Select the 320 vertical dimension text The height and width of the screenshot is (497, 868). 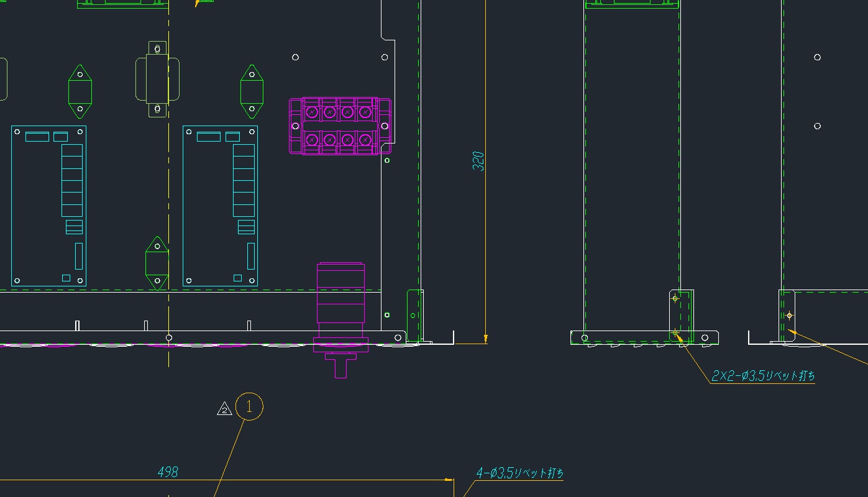pyautogui.click(x=478, y=162)
